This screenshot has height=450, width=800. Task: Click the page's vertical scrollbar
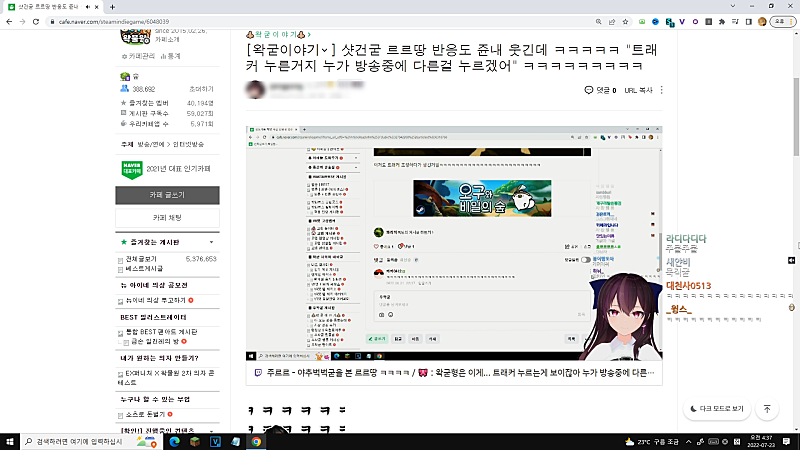coord(796,117)
